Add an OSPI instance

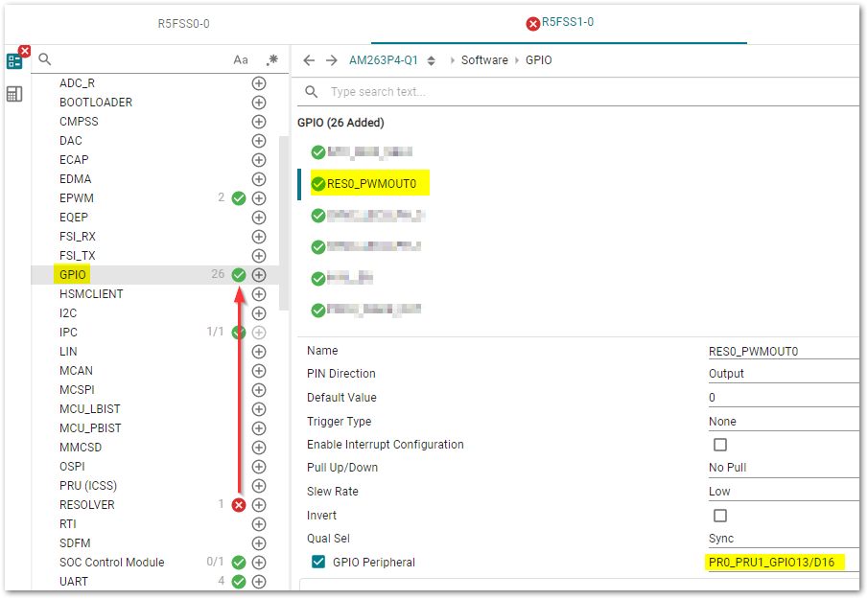(x=259, y=467)
